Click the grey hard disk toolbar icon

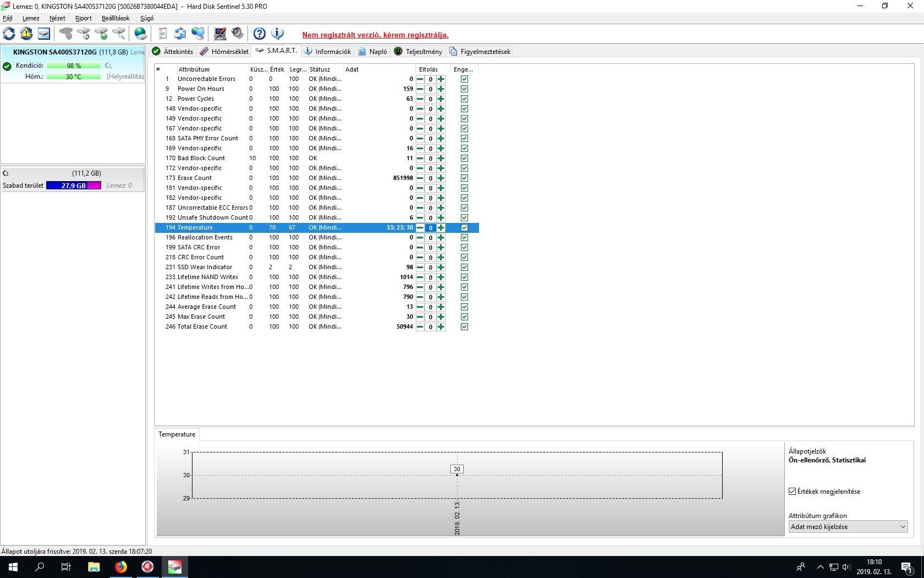click(x=66, y=34)
